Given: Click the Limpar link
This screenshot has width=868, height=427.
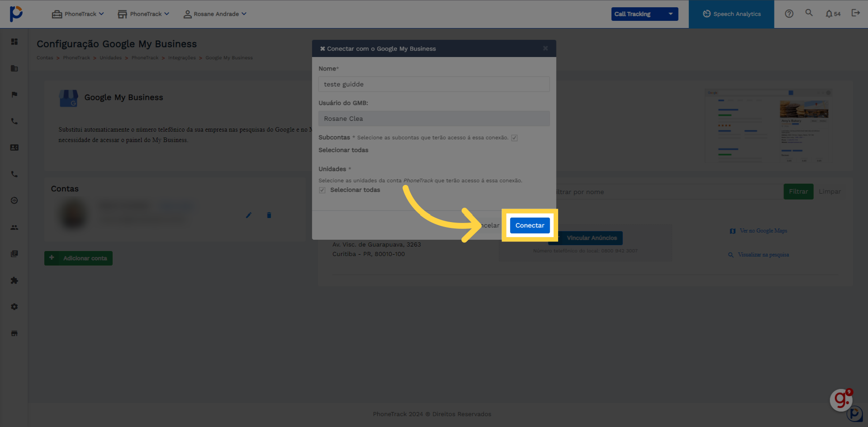Looking at the screenshot, I should 830,192.
